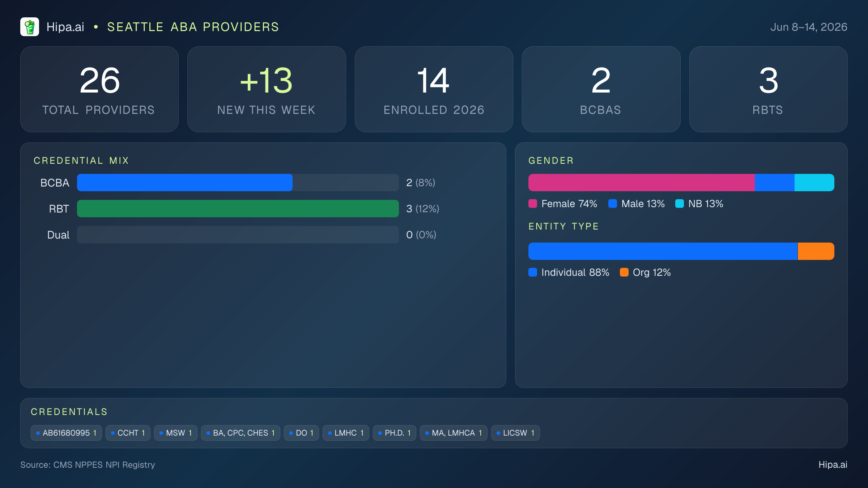Image resolution: width=868 pixels, height=488 pixels.
Task: Click the blue BCBA credential bar
Action: coord(185,183)
